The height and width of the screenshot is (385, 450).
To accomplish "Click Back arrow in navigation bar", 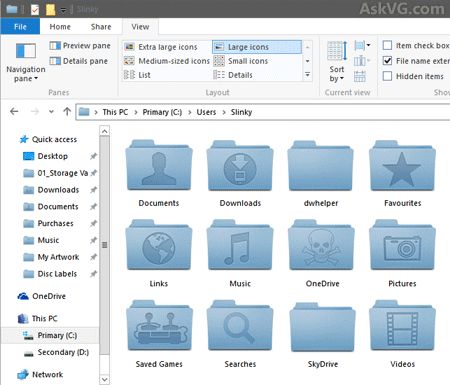I will click(x=14, y=111).
